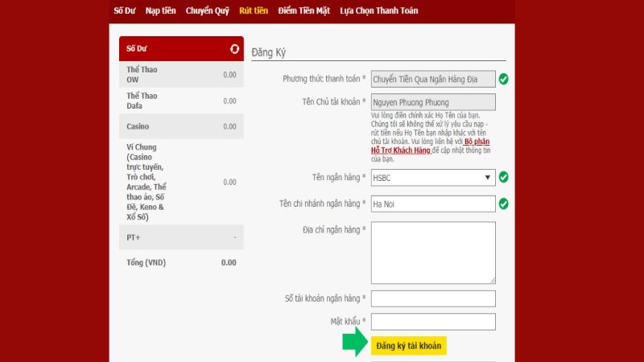Screen dimensions: 644x362
Task: Open the Điểm Tiền Mặt tab
Action: 303,10
